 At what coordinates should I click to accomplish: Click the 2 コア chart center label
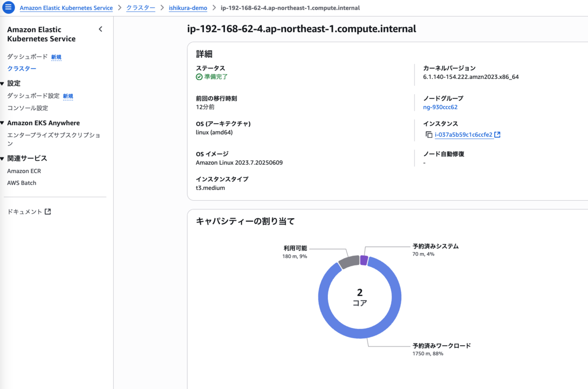coord(360,297)
